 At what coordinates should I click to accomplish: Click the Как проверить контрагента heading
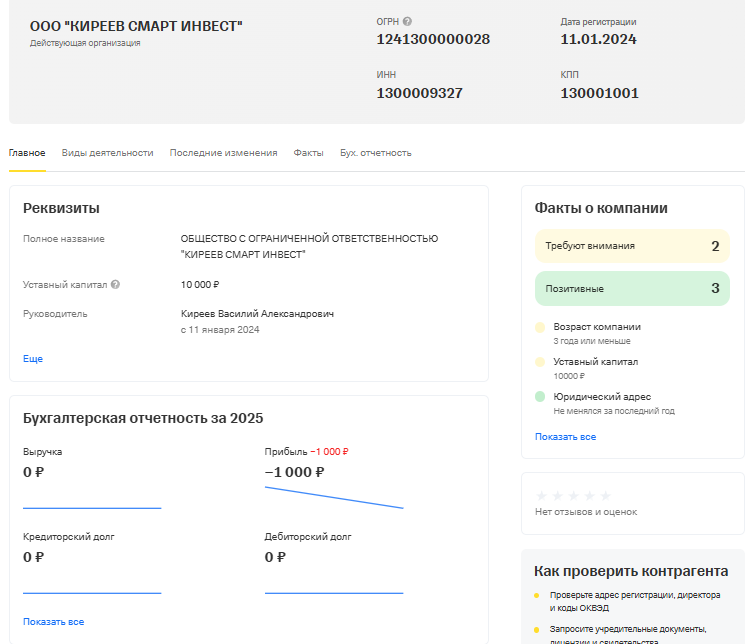point(631,571)
